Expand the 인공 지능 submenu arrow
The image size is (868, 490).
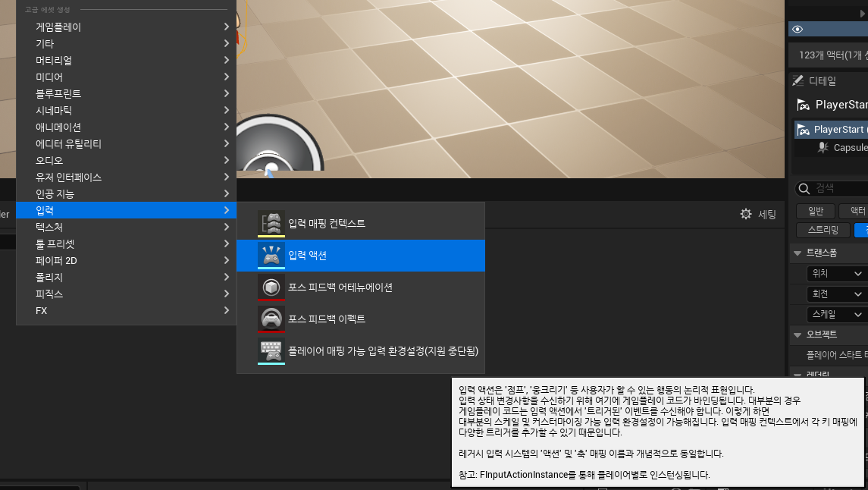pyautogui.click(x=227, y=193)
